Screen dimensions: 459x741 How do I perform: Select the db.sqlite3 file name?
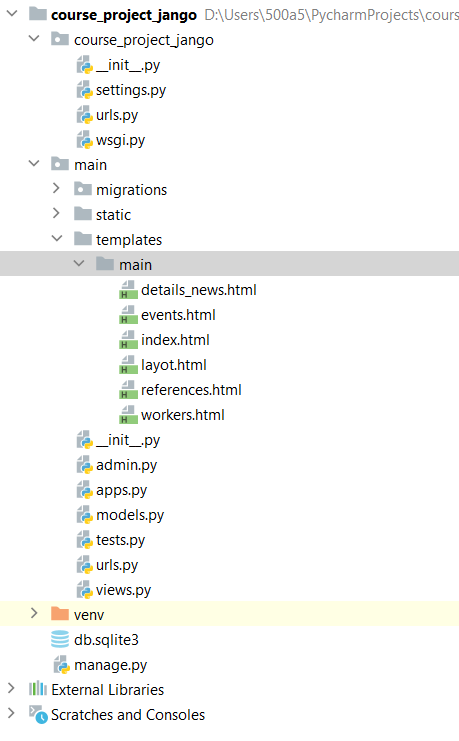pyautogui.click(x=106, y=640)
